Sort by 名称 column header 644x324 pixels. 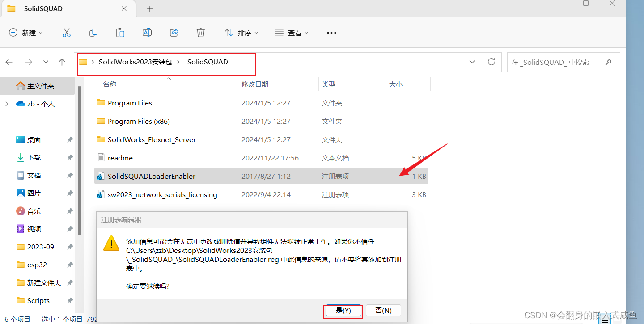coord(110,84)
